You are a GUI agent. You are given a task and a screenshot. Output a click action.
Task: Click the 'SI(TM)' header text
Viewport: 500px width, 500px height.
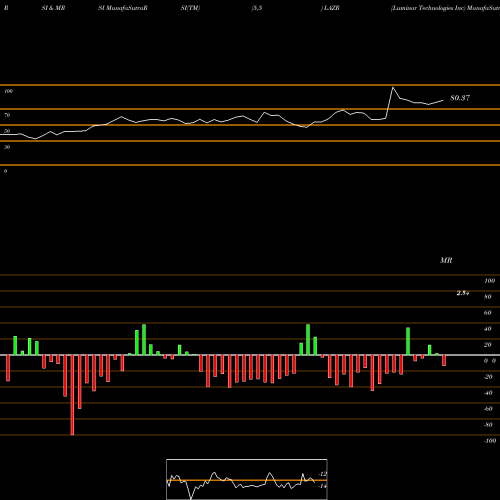coord(190,8)
